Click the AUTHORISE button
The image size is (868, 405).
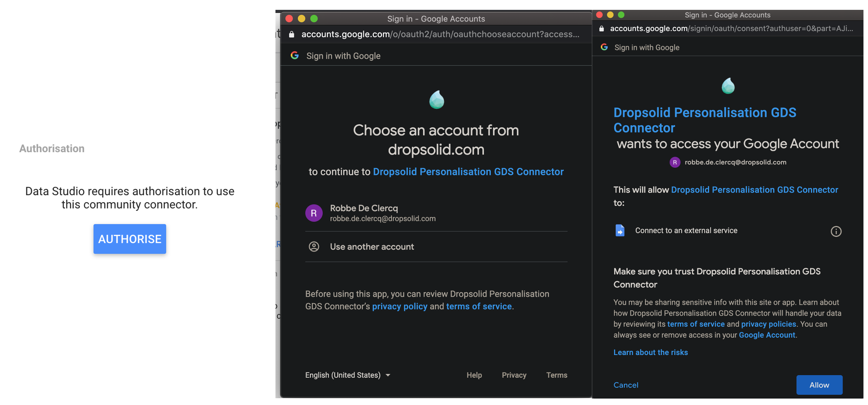click(130, 239)
